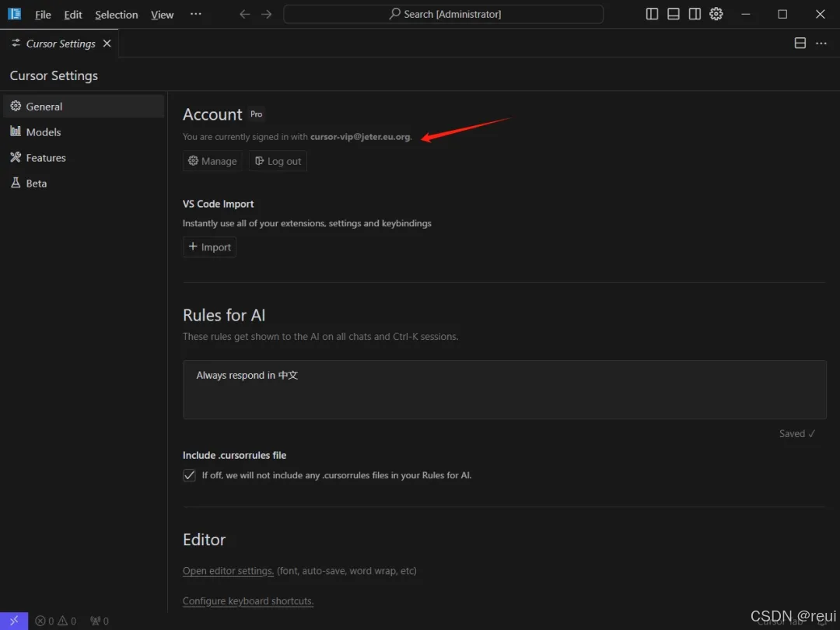The width and height of the screenshot is (840, 630).
Task: Toggle the Include .cursorrules file checkbox
Action: click(x=189, y=475)
